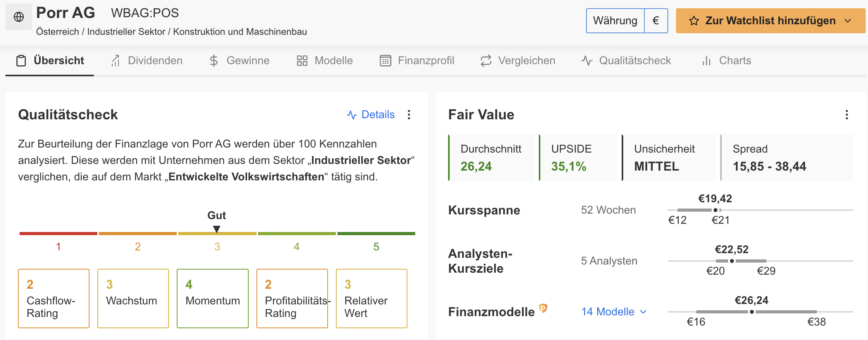Click the red rating segment 1

click(x=58, y=234)
